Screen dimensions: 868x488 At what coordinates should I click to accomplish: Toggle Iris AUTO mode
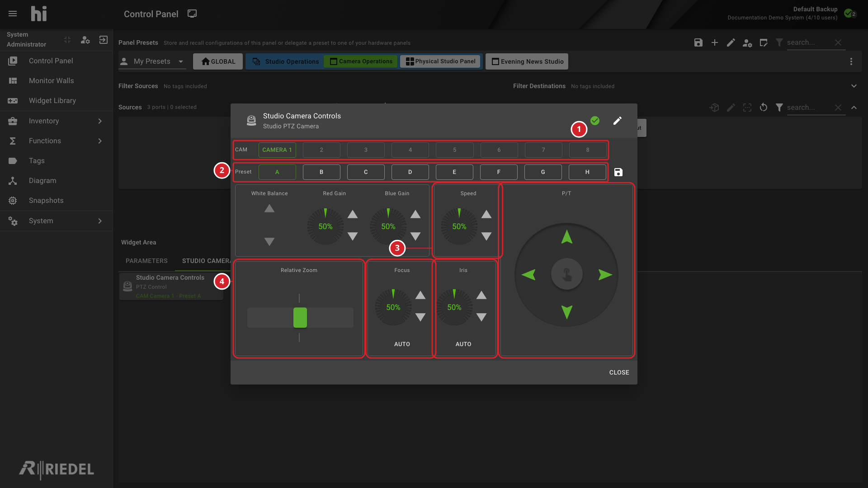[463, 344]
